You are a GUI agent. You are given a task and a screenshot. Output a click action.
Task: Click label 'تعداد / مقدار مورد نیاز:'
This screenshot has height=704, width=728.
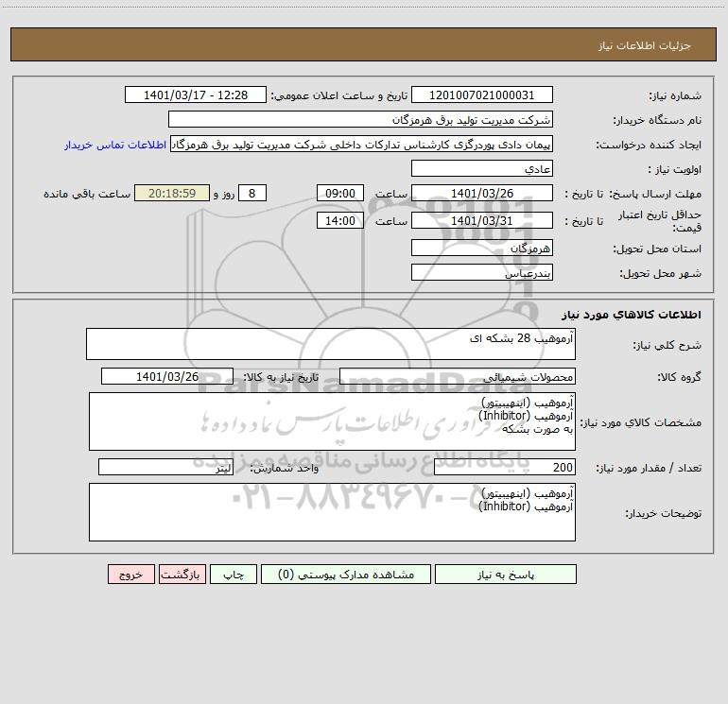click(649, 469)
